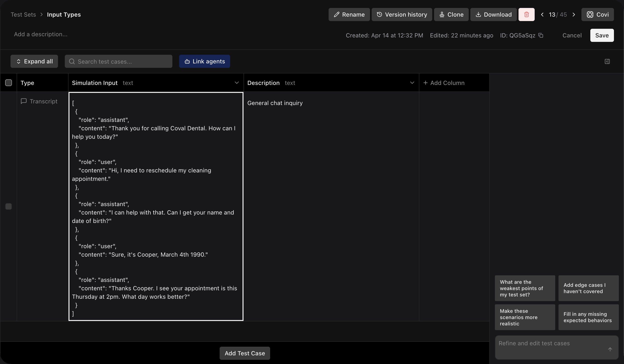The width and height of the screenshot is (624, 364).
Task: Click the Edited 22 minutes ago text
Action: (x=461, y=35)
